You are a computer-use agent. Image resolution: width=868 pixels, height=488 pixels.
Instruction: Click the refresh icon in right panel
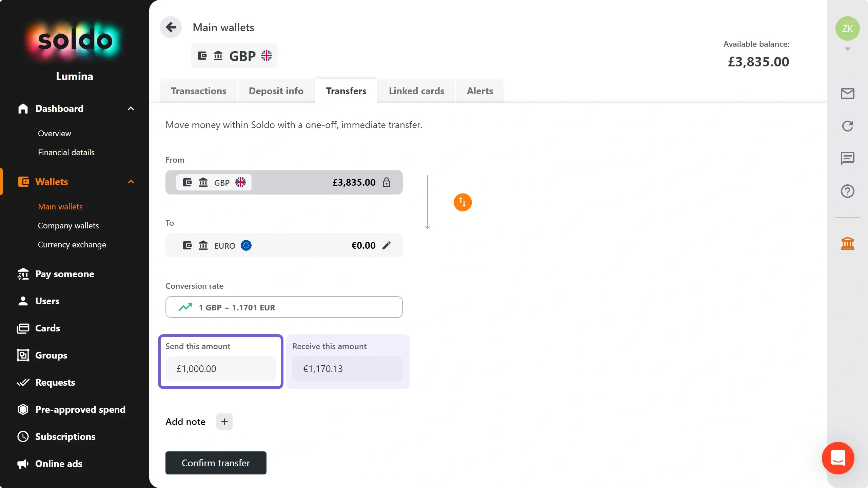(x=847, y=126)
